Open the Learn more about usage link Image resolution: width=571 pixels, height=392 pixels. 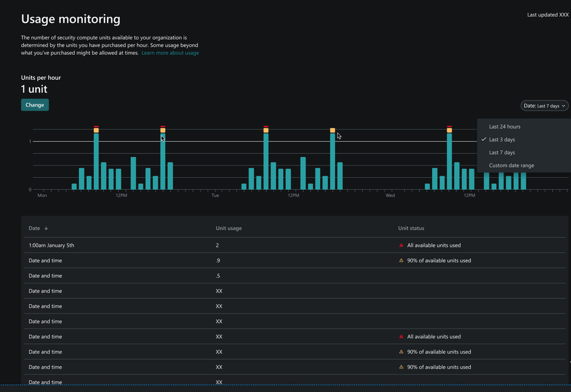(x=170, y=53)
